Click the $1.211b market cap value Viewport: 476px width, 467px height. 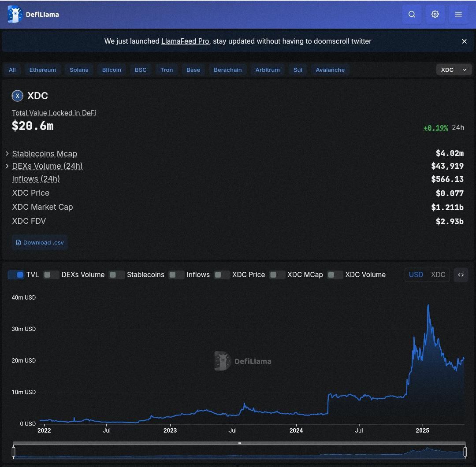coord(447,208)
